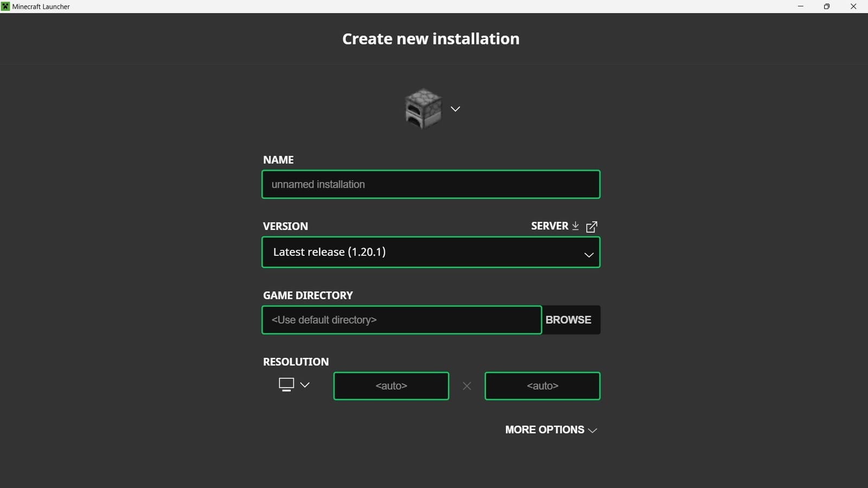
Task: Focus the resolution width auto field
Action: [391, 386]
